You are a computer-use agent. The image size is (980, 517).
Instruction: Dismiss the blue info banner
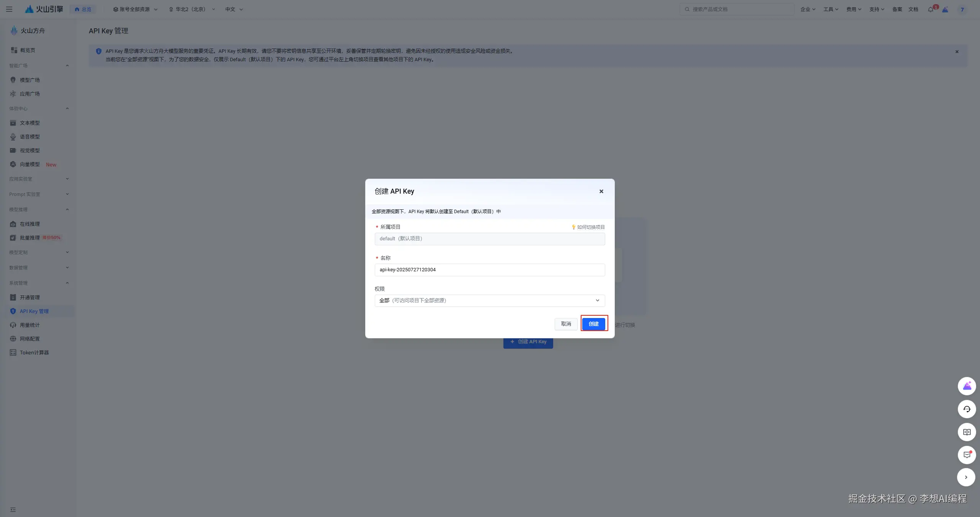[957, 52]
